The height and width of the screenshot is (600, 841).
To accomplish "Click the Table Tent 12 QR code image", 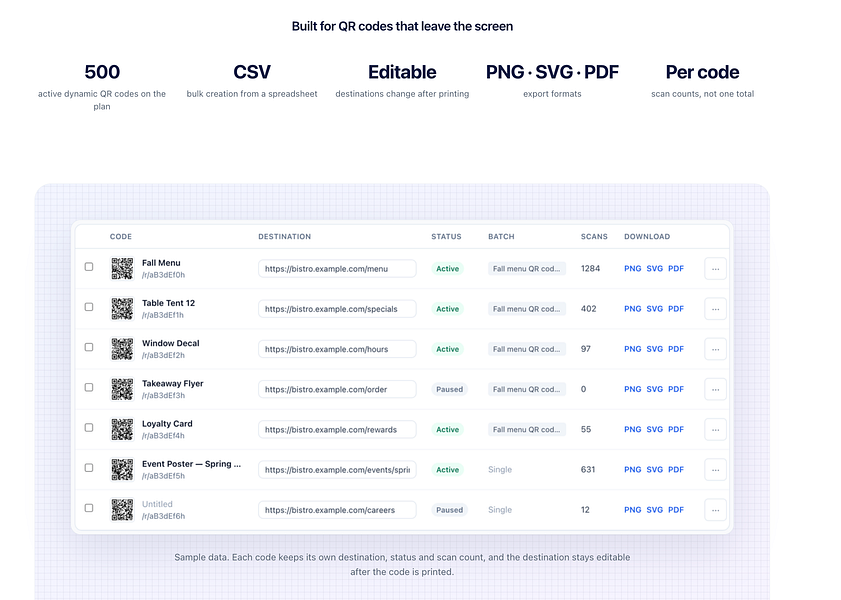I will tap(122, 309).
